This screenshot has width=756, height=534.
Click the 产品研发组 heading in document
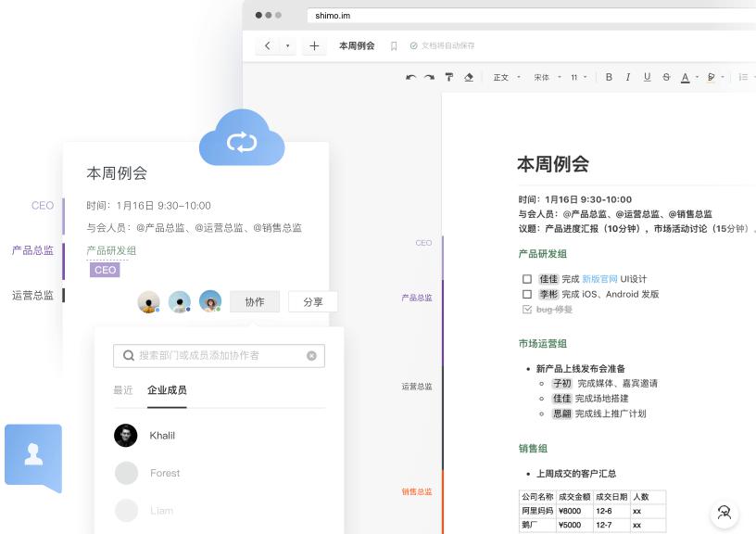542,254
